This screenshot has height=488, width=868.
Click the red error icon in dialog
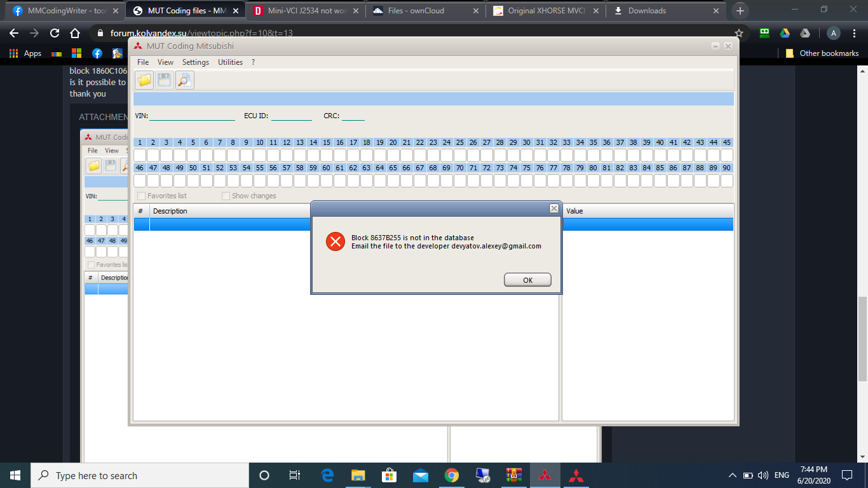click(x=335, y=241)
